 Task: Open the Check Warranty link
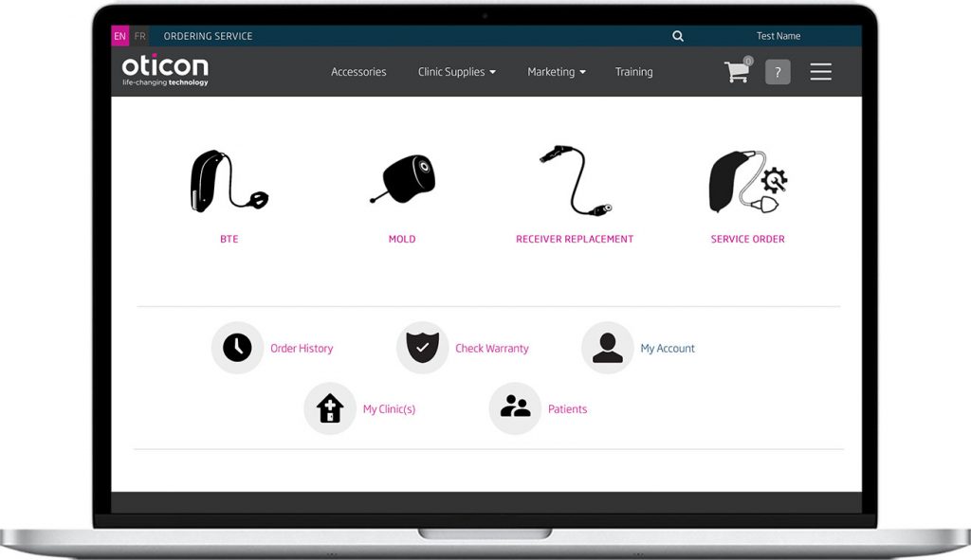492,349
